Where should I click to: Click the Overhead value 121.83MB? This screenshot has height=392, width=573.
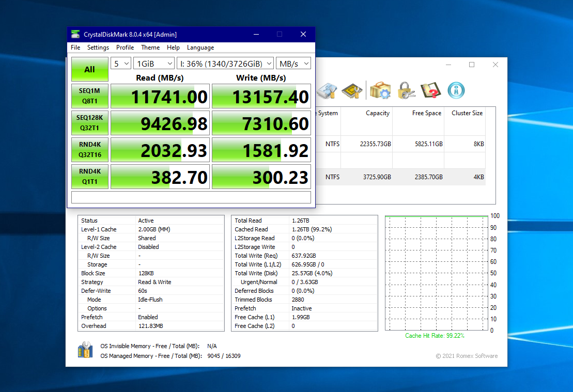[x=150, y=326]
